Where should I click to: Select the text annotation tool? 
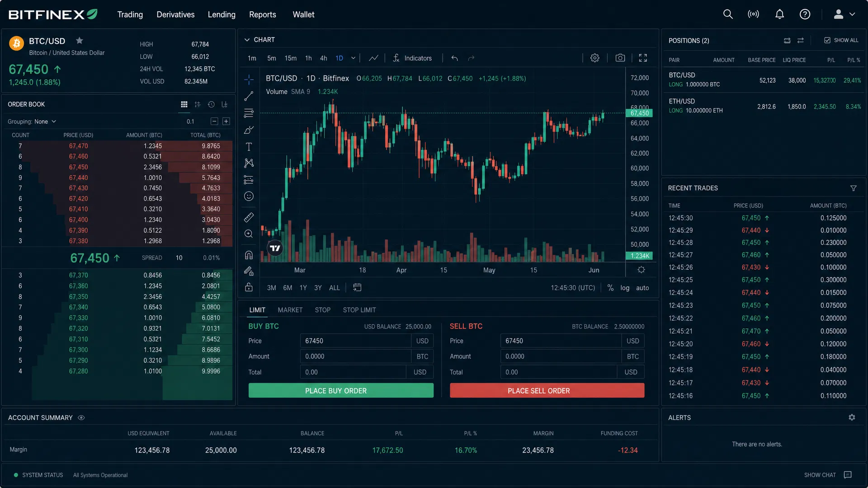249,146
